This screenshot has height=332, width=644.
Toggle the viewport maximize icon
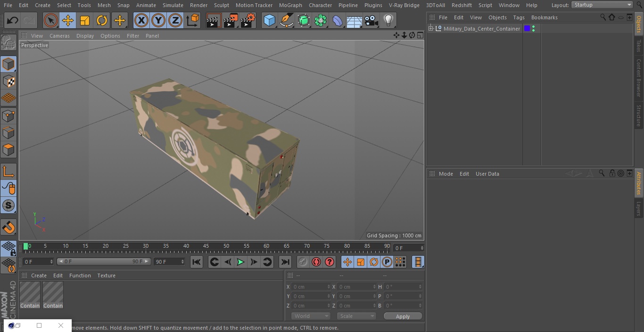[x=420, y=35]
